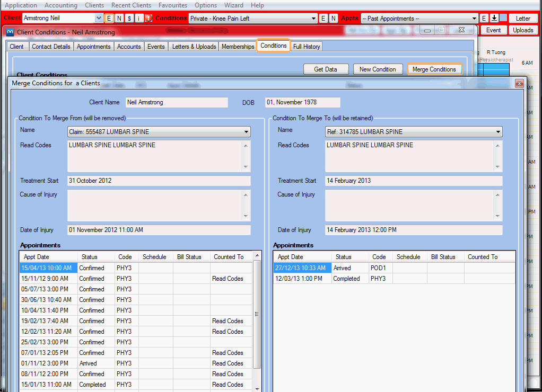
Task: Close the Merge Conditions dialog
Action: pyautogui.click(x=519, y=84)
